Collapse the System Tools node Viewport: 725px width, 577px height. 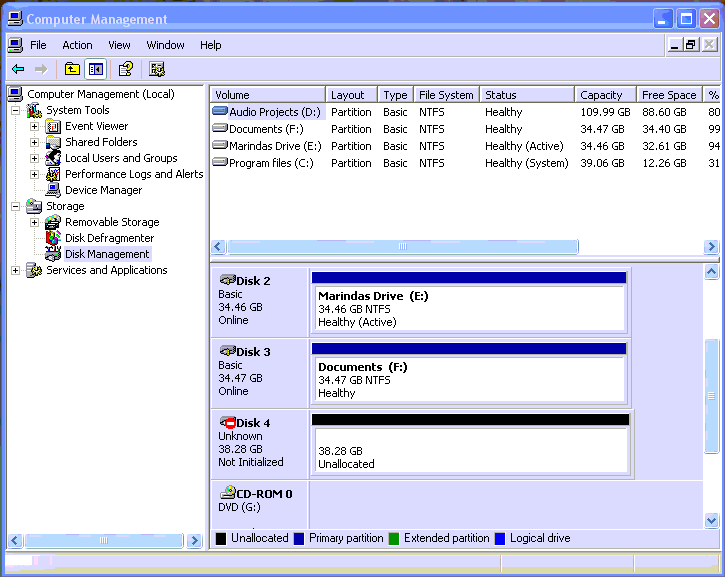click(16, 110)
